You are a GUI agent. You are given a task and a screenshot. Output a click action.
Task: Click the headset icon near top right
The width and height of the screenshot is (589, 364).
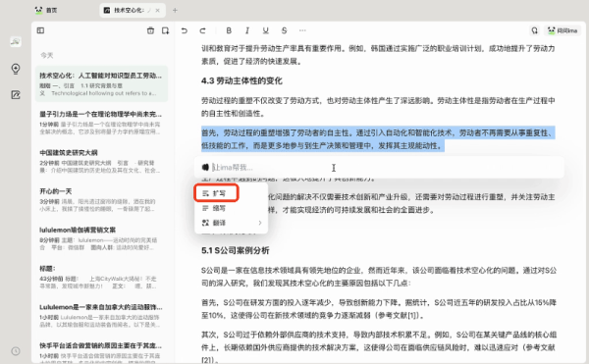pyautogui.click(x=535, y=30)
